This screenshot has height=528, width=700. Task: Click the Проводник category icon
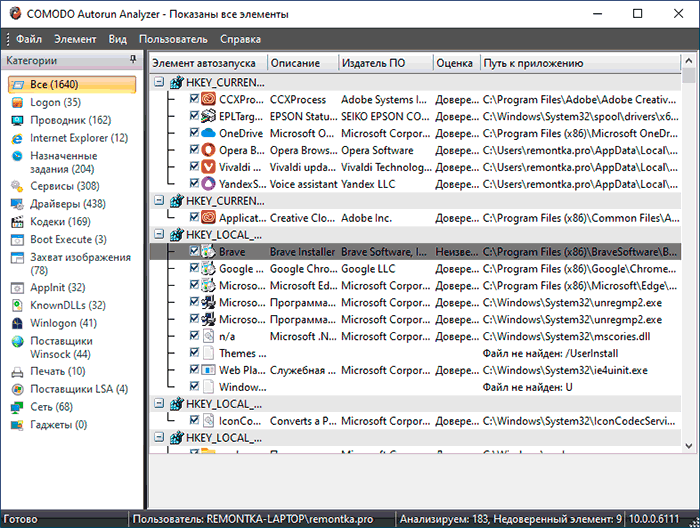pyautogui.click(x=17, y=121)
